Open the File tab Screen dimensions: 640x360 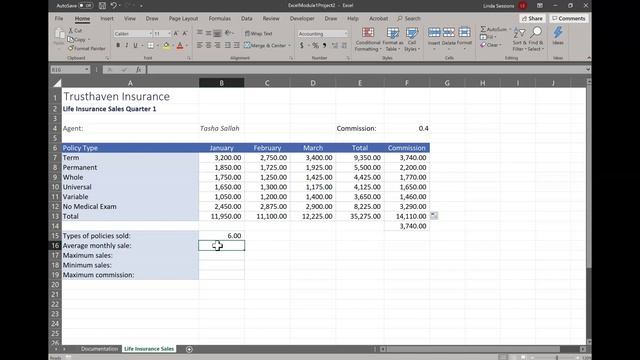59,18
